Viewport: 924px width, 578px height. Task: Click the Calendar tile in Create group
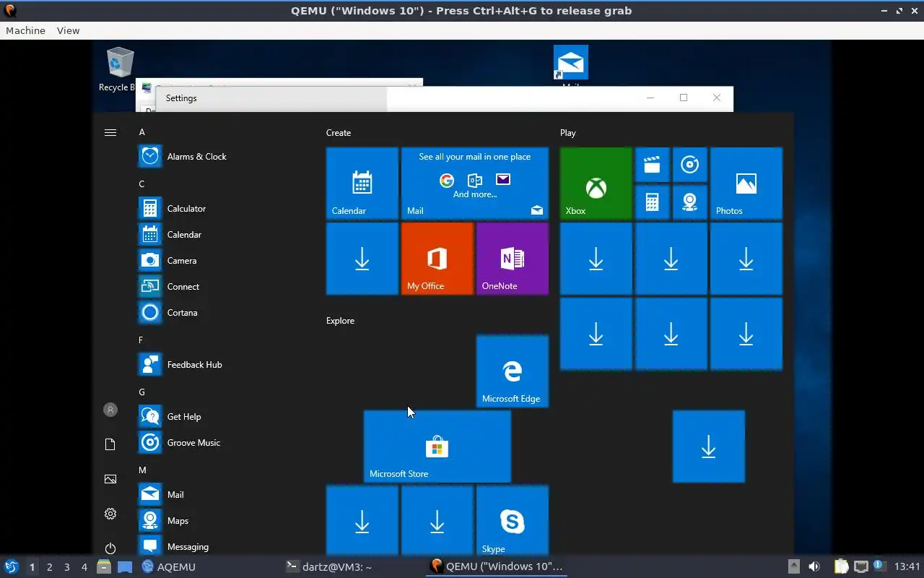[x=362, y=184]
